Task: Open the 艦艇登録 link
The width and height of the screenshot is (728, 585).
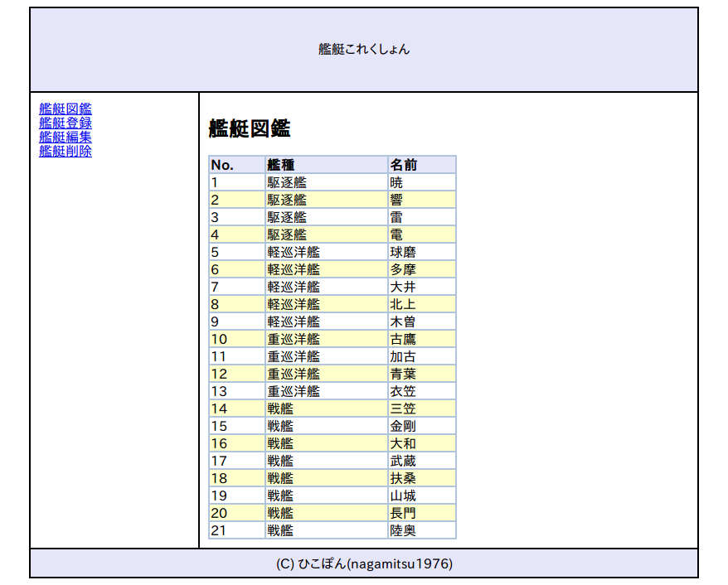Action: pyautogui.click(x=66, y=123)
